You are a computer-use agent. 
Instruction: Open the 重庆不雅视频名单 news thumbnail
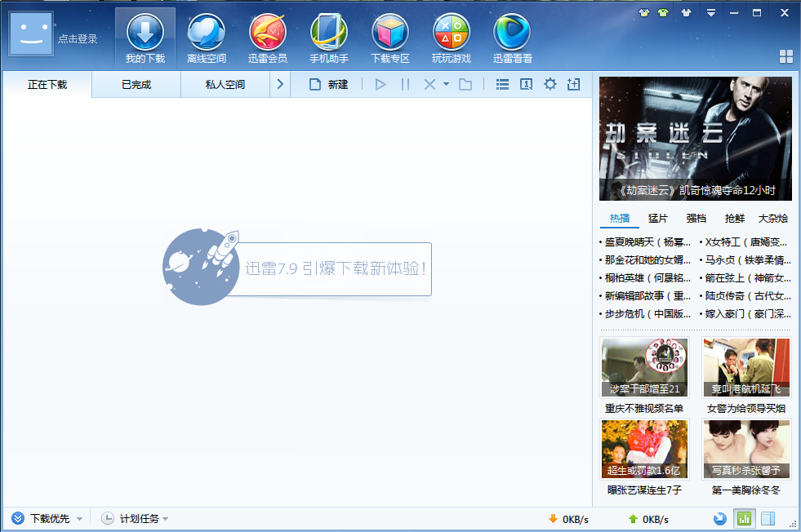tap(644, 368)
